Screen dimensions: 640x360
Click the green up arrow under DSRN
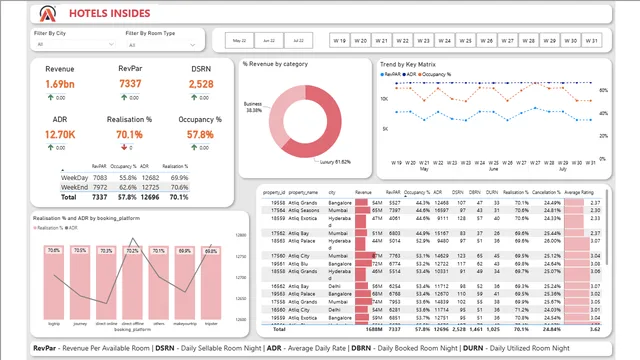tap(194, 97)
